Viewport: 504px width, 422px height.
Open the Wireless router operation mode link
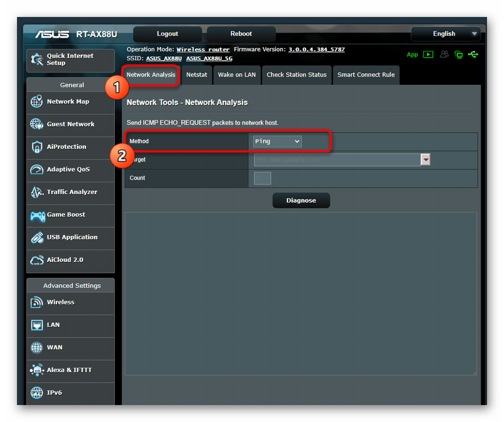[203, 49]
